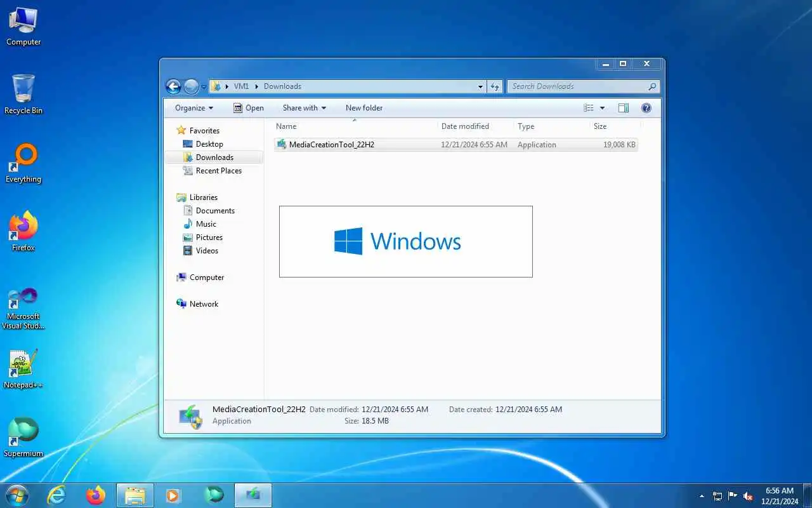Toggle the preview pane button

(x=624, y=108)
